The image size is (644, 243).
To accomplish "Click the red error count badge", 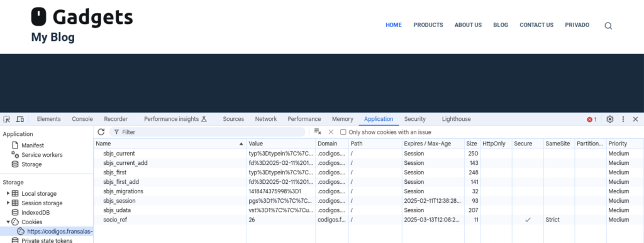I will pos(592,119).
